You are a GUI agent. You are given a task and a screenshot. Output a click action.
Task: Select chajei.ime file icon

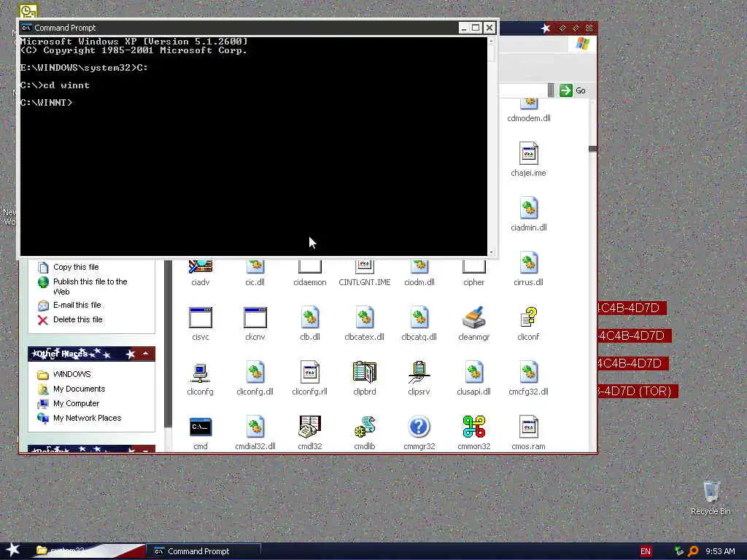point(528,153)
